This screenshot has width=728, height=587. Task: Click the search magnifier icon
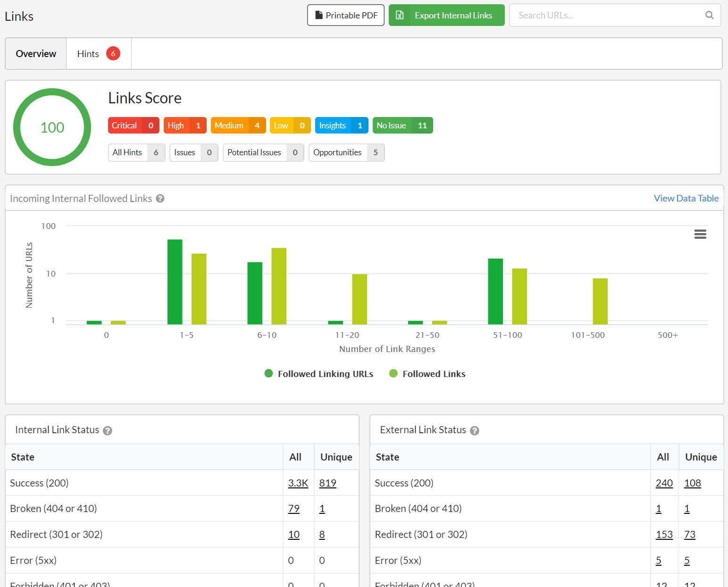tap(709, 15)
